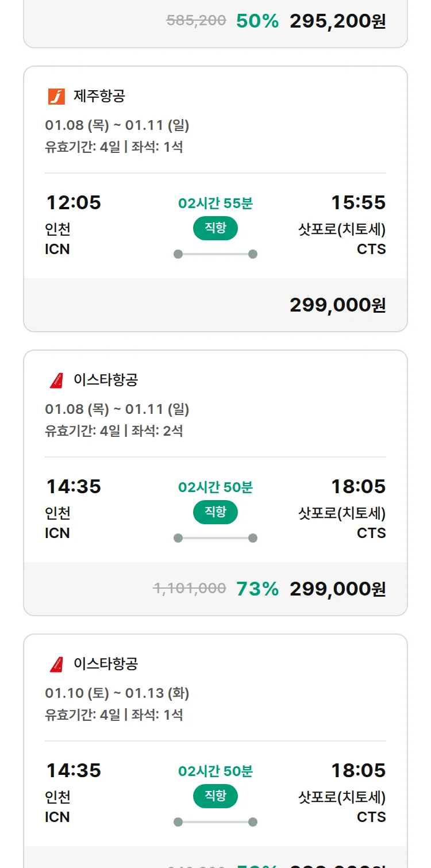Select the 01.10 (토) ~ 01.13 (화) date range
Image resolution: width=431 pixels, height=868 pixels.
(x=117, y=693)
